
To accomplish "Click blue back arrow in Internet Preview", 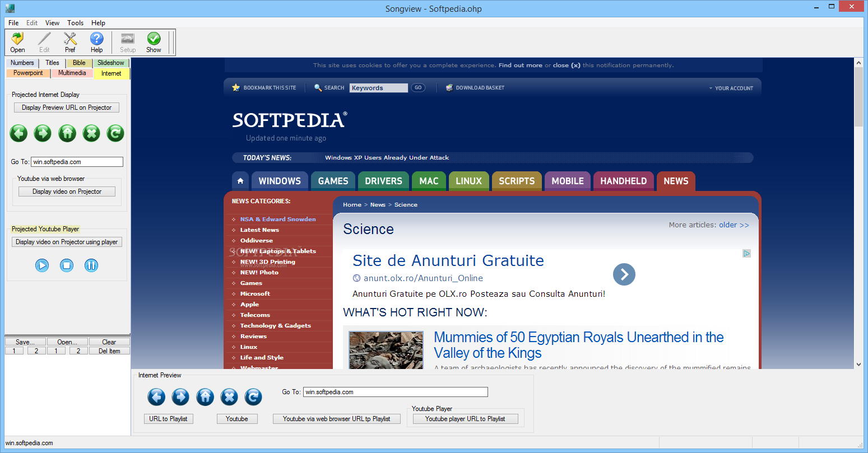I will [156, 397].
